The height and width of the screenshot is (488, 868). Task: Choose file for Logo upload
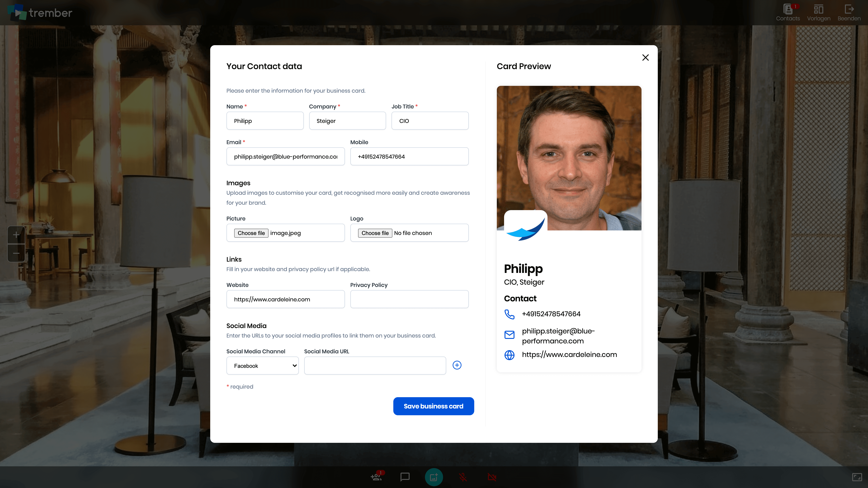pyautogui.click(x=375, y=233)
